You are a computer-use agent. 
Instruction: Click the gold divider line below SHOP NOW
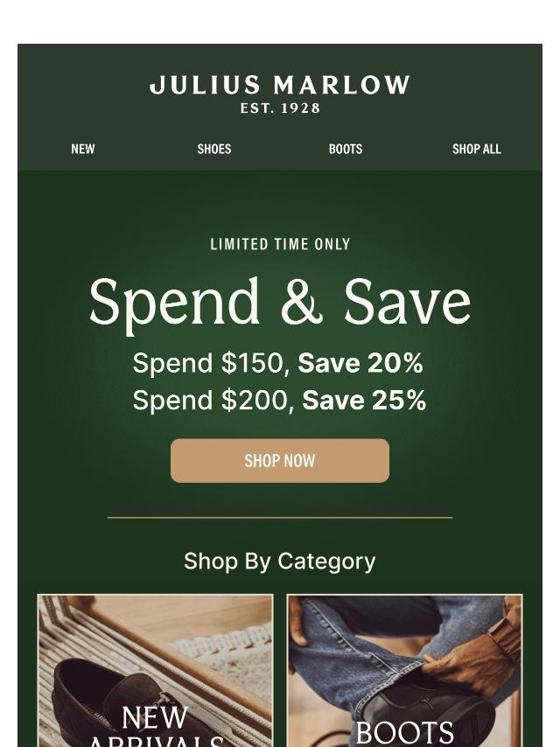click(280, 517)
